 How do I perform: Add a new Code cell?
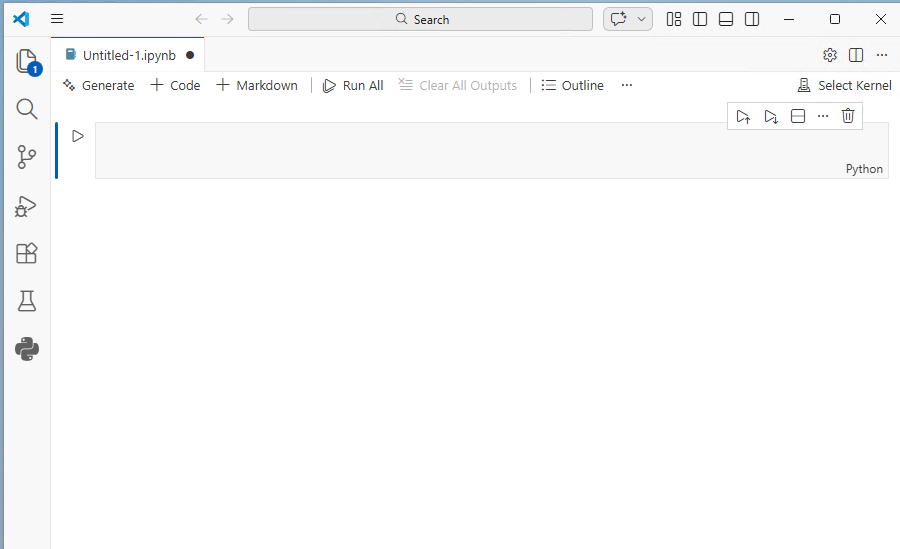click(x=175, y=86)
